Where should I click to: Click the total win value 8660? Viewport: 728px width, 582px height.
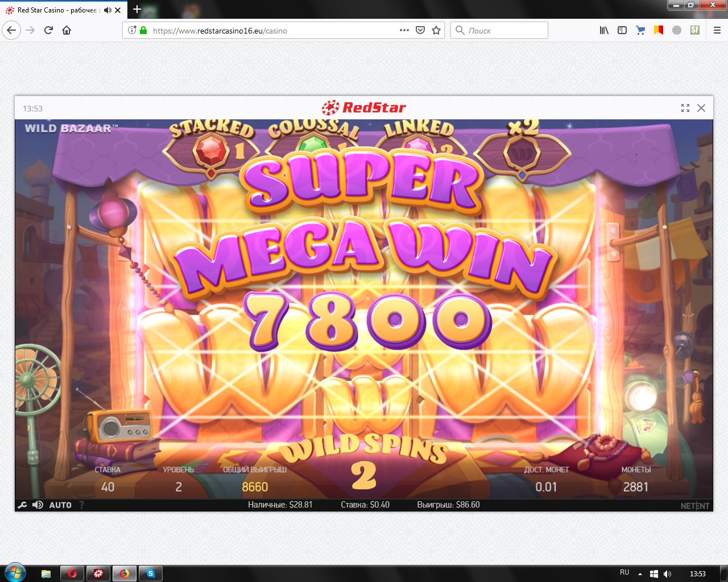(x=255, y=487)
